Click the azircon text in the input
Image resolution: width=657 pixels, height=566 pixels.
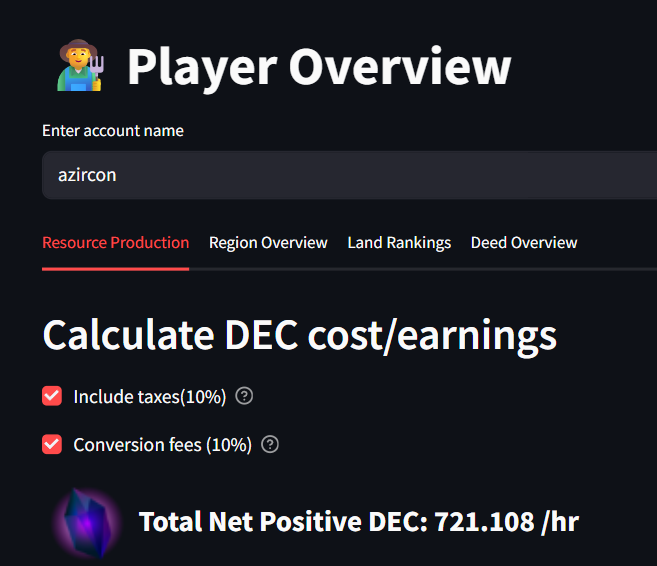87,175
